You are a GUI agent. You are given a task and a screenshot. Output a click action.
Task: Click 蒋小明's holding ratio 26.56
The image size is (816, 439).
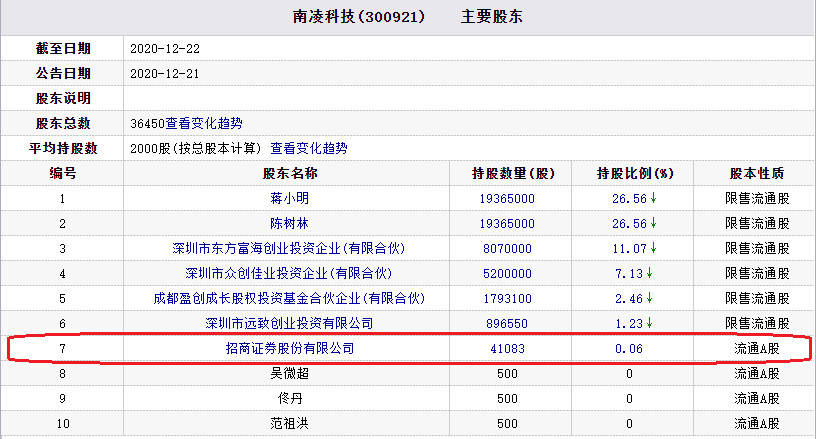tap(629, 199)
